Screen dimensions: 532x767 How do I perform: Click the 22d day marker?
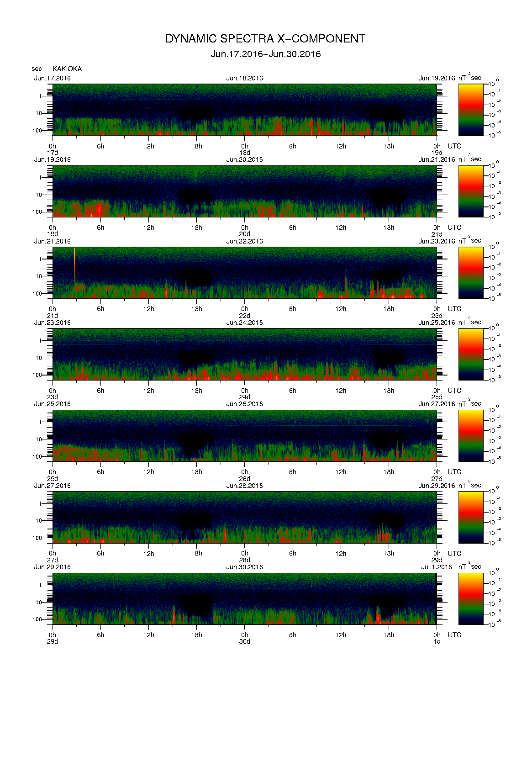point(245,316)
